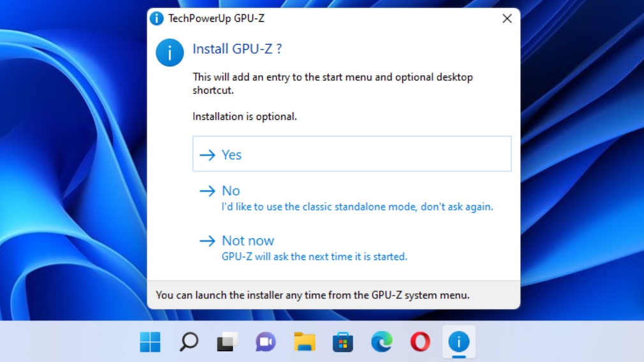Close the GPU-Z install dialog
Image resolution: width=644 pixels, height=362 pixels.
pyautogui.click(x=507, y=18)
